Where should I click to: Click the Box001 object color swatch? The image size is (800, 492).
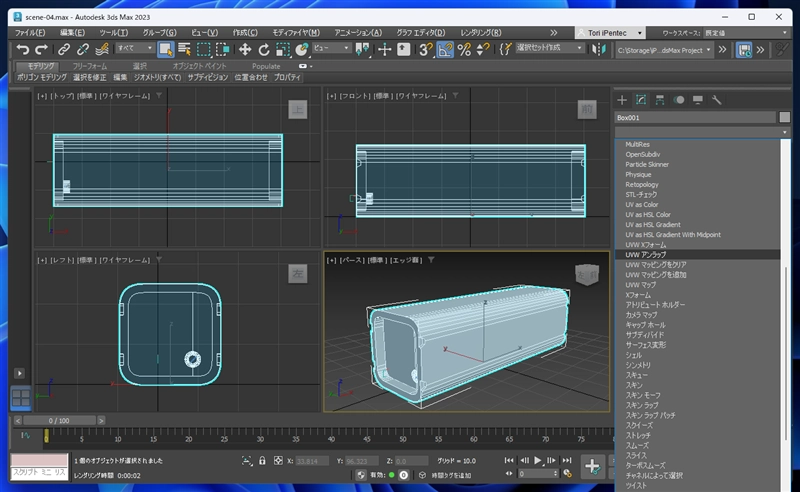tap(785, 117)
